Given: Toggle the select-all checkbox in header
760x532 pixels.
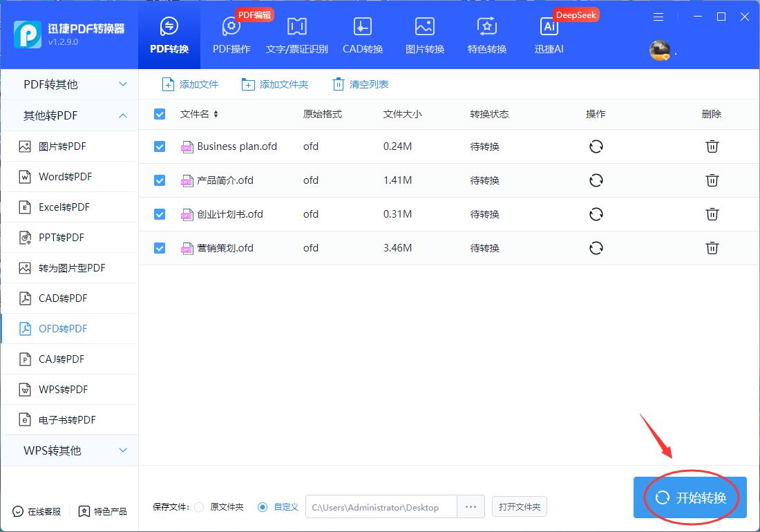Looking at the screenshot, I should [160, 114].
